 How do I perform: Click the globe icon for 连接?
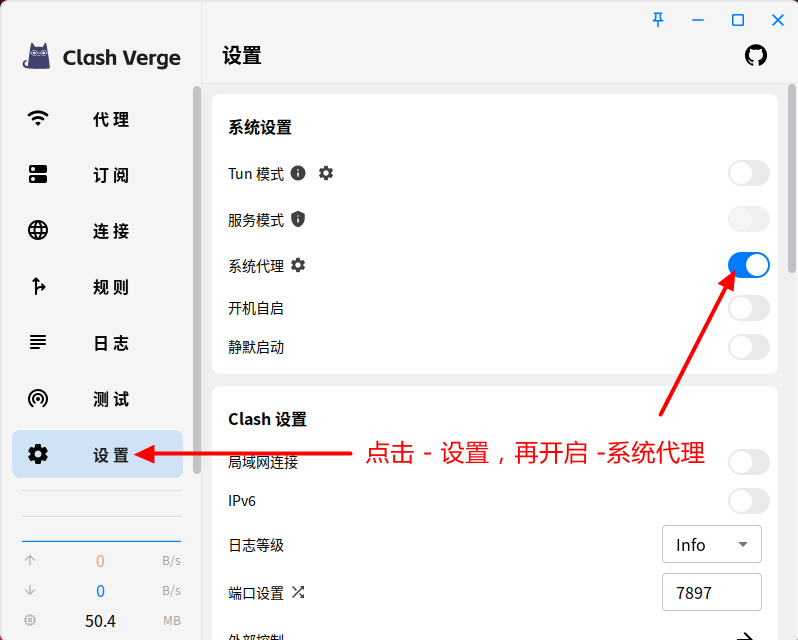pos(38,230)
